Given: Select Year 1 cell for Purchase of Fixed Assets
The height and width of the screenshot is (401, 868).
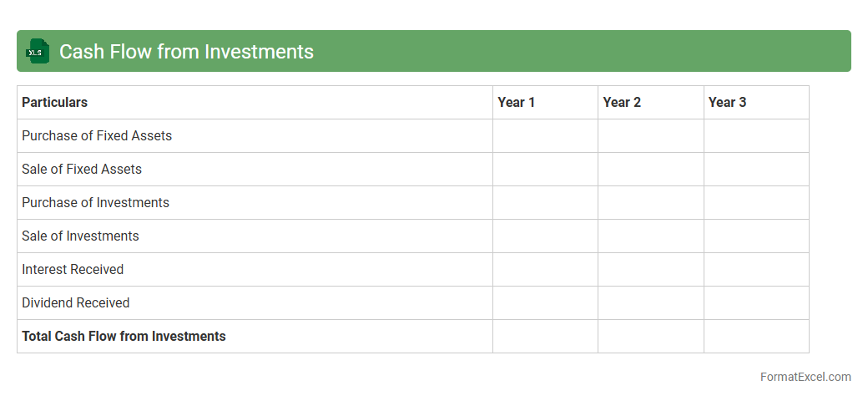Looking at the screenshot, I should [x=545, y=135].
